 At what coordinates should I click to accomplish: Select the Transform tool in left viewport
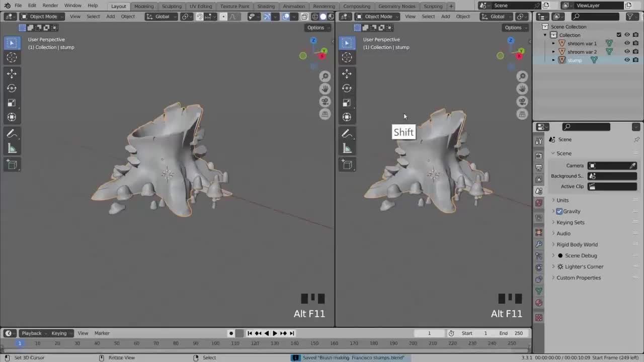[x=12, y=117]
